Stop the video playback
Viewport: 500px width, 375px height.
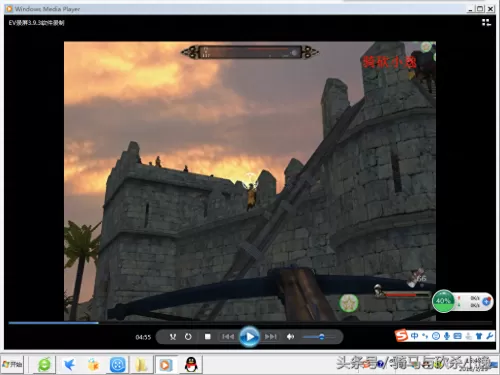(208, 337)
